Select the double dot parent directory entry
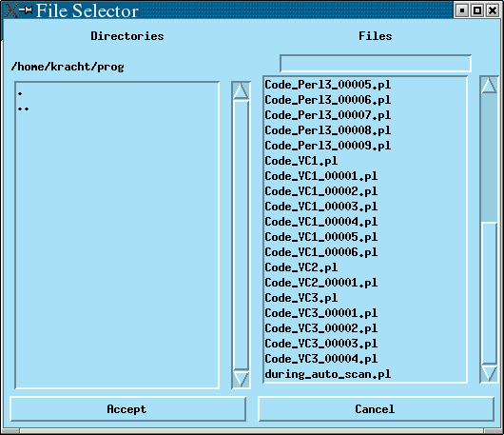This screenshot has height=435, width=504. [24, 109]
